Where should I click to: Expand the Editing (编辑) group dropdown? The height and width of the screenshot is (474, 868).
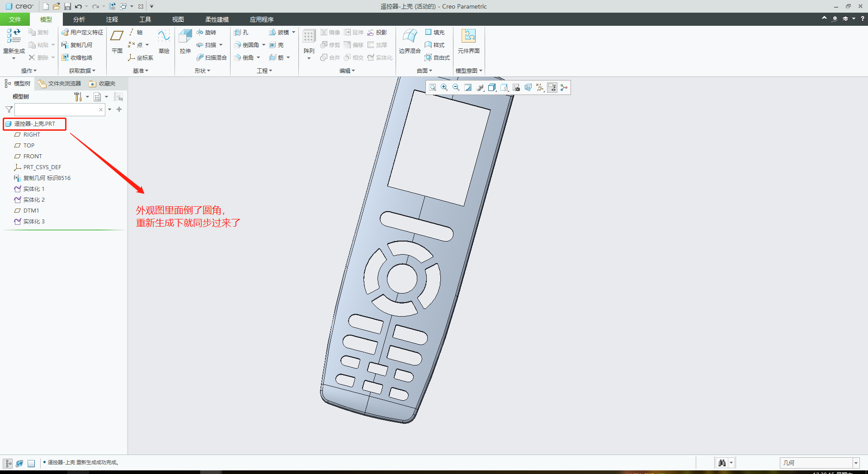[347, 71]
